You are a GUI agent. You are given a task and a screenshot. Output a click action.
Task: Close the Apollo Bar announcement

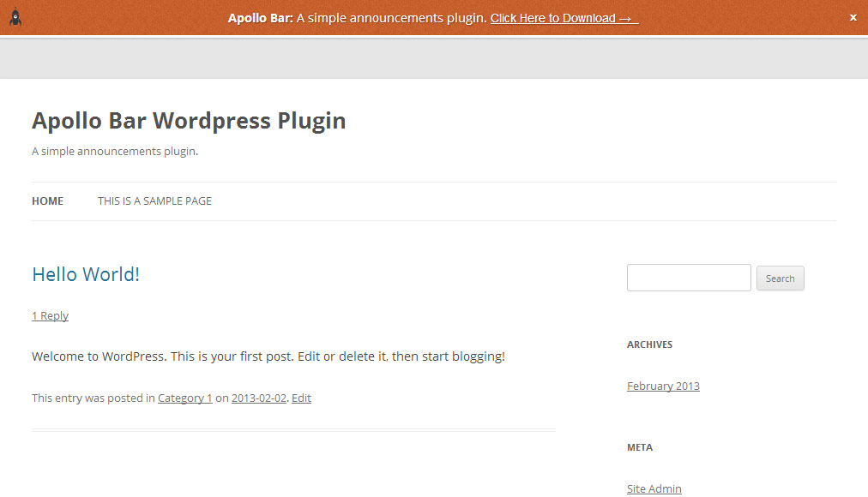pos(853,18)
